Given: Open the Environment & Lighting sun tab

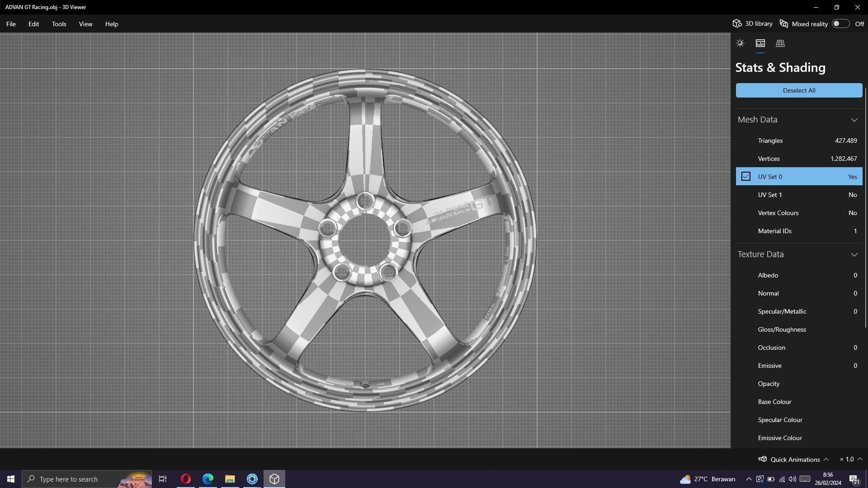Looking at the screenshot, I should (x=740, y=43).
